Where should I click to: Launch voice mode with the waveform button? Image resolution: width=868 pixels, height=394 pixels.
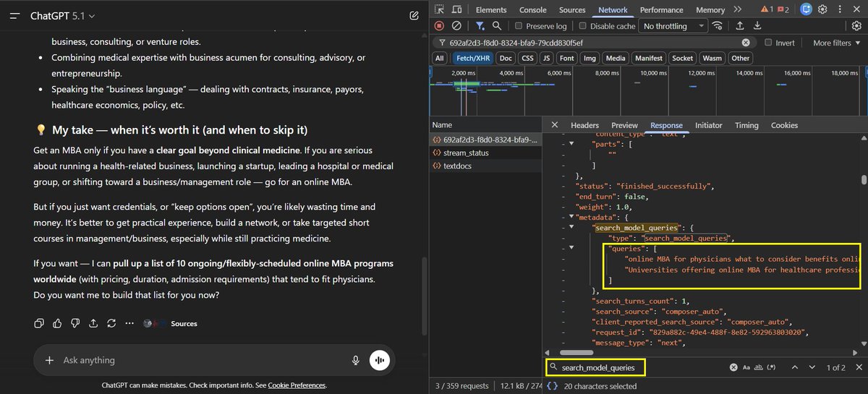coord(380,360)
